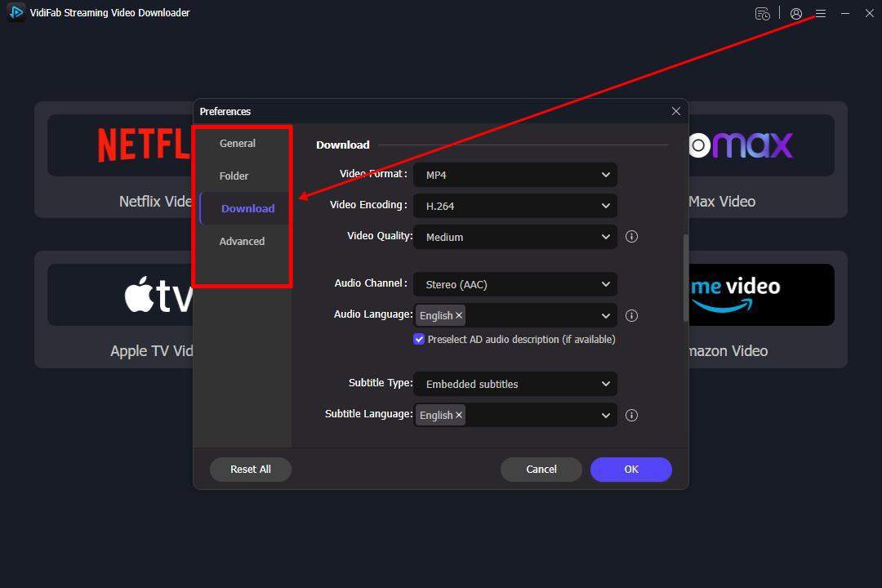Image resolution: width=882 pixels, height=588 pixels.
Task: Click the Reset All button
Action: [251, 470]
